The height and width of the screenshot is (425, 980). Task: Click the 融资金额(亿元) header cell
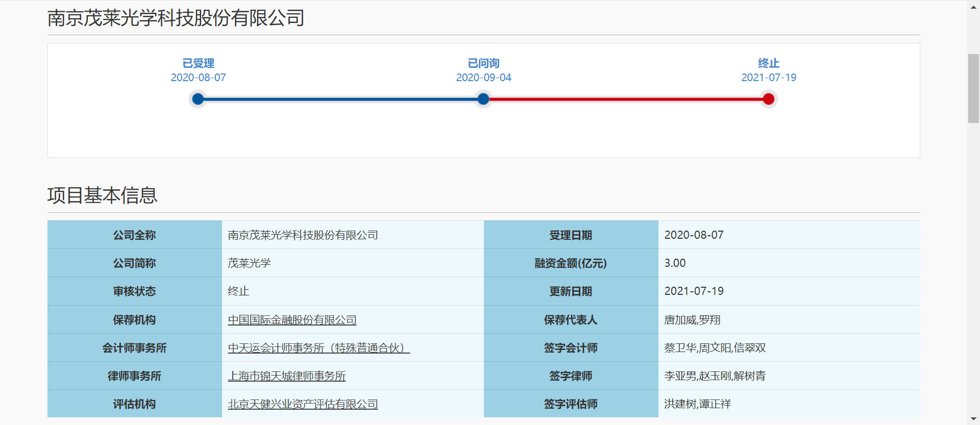[x=571, y=263]
